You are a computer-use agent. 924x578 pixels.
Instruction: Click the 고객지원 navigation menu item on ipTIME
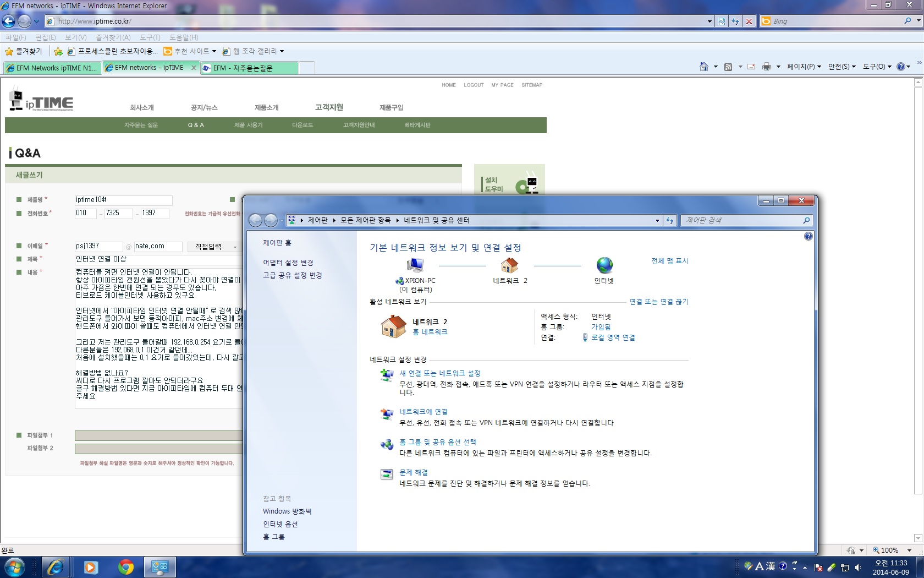pyautogui.click(x=329, y=107)
